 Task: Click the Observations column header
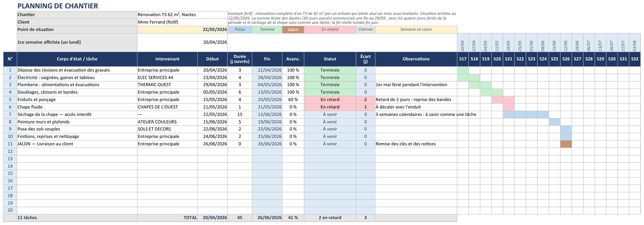[416, 59]
